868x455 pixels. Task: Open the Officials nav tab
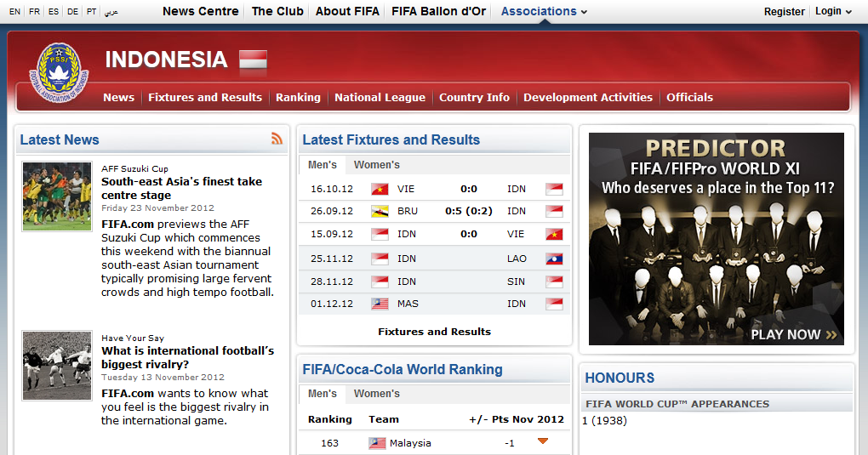(x=690, y=98)
